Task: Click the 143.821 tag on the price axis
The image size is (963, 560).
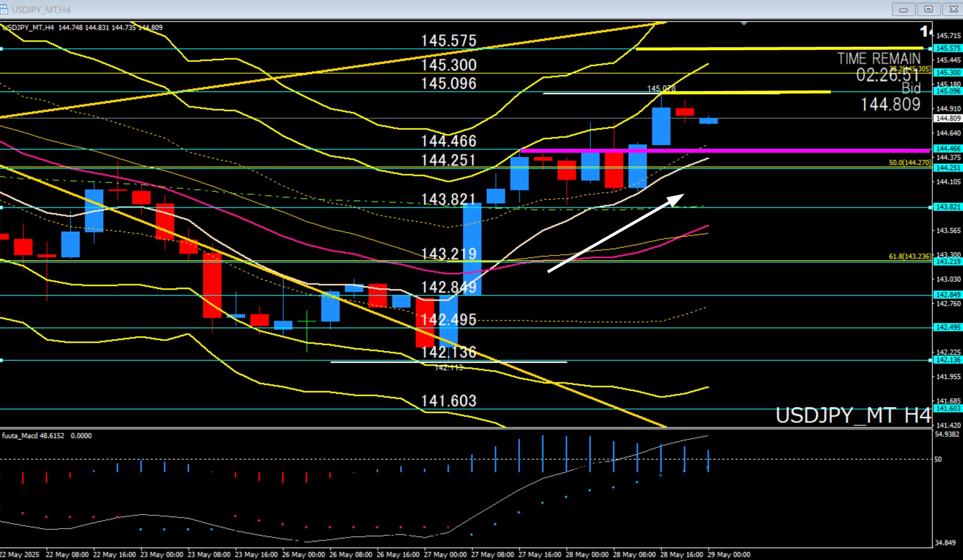Action: point(948,207)
